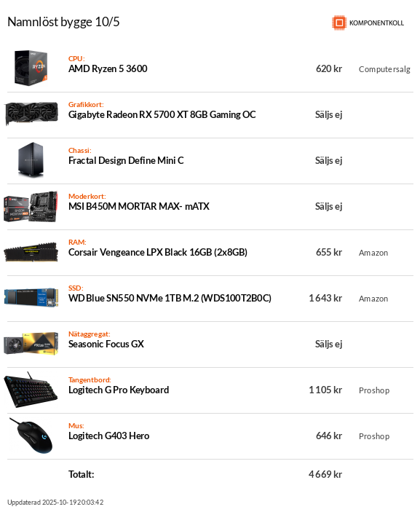The height and width of the screenshot is (512, 420).
Task: Click the KOMPONENTKOLL brand text
Action: click(x=376, y=23)
